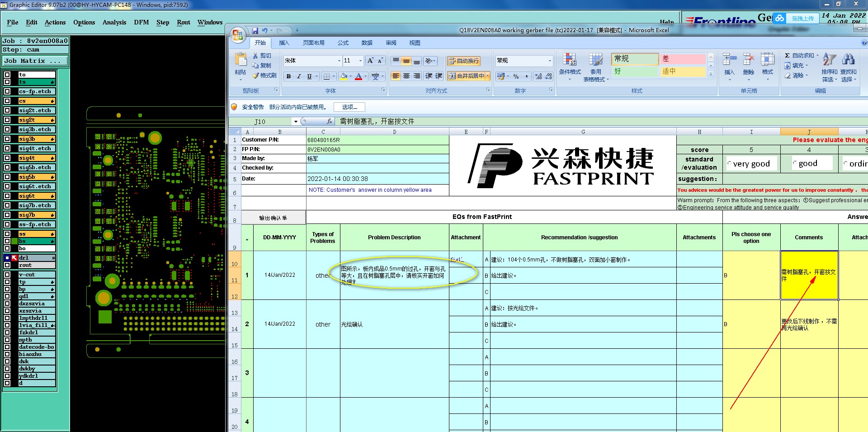Click the Wrap Text (自动换行) button
The height and width of the screenshot is (432, 868).
463,61
